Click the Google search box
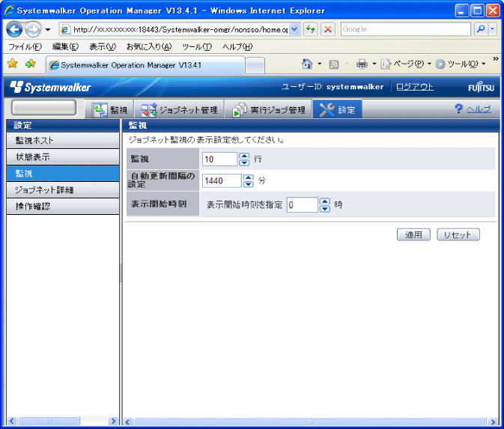The height and width of the screenshot is (429, 504). [406, 29]
